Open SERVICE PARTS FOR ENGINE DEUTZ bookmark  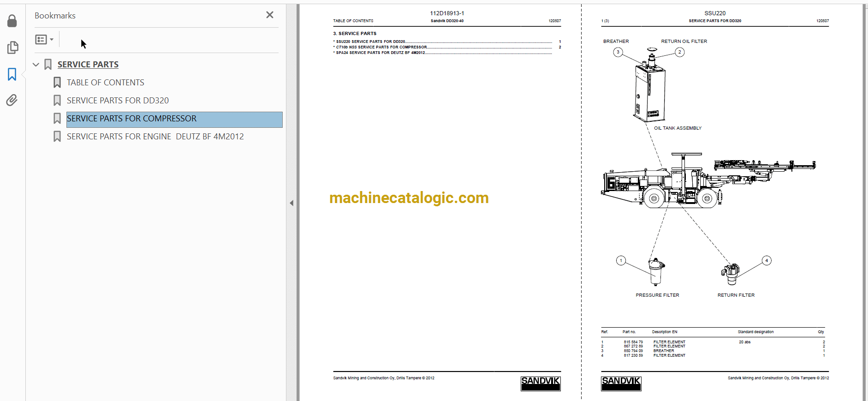coord(155,137)
